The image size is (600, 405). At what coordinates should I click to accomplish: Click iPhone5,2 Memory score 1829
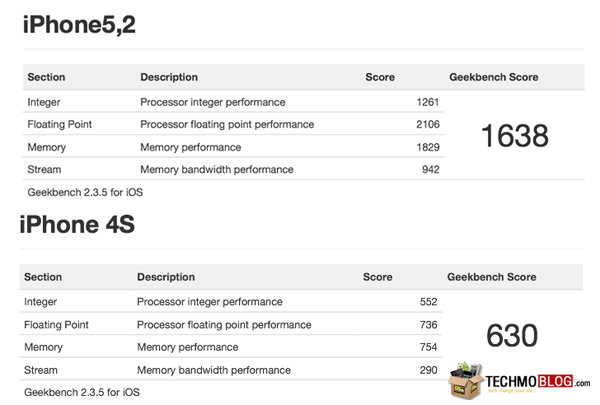pyautogui.click(x=427, y=147)
